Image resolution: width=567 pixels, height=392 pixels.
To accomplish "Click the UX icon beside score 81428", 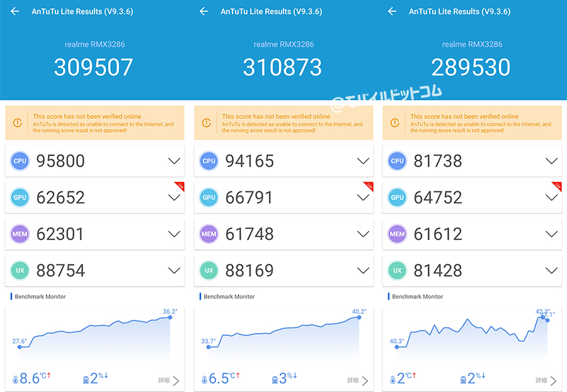I will 398,271.
